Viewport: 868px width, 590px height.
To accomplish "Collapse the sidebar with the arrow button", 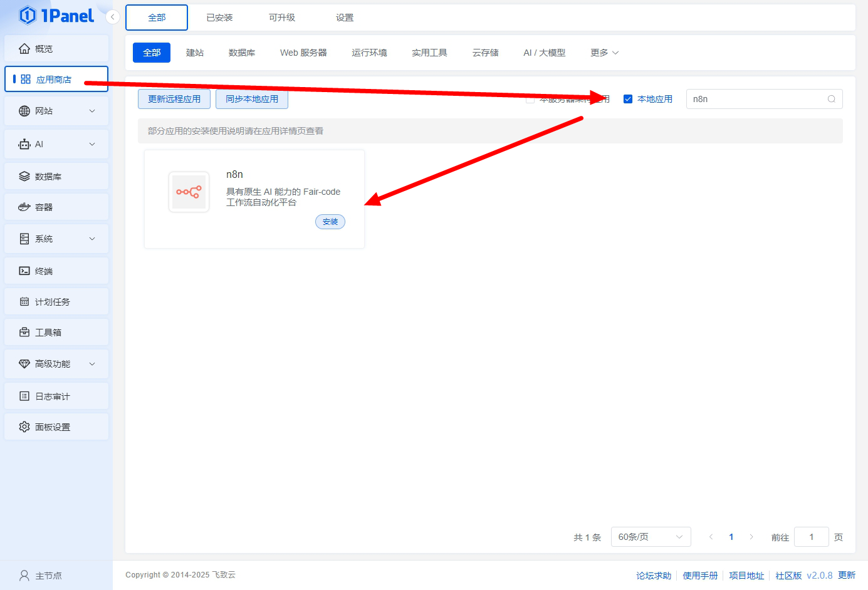I will tap(113, 17).
